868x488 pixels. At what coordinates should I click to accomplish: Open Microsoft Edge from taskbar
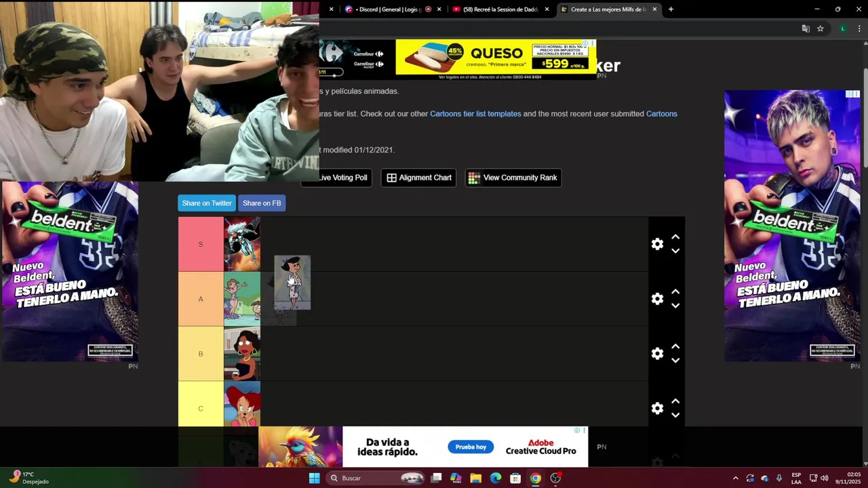pos(496,479)
